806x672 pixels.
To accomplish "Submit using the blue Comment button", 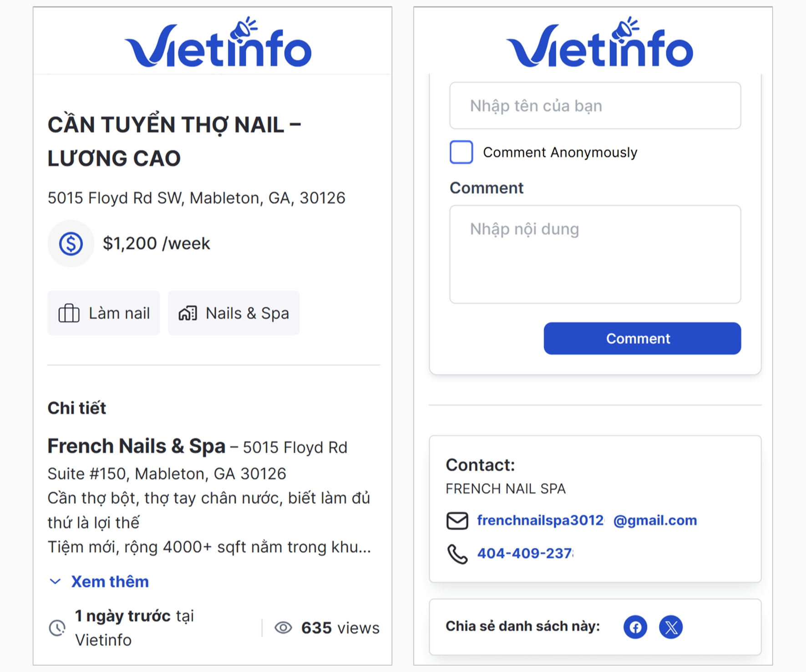I will pyautogui.click(x=642, y=339).
